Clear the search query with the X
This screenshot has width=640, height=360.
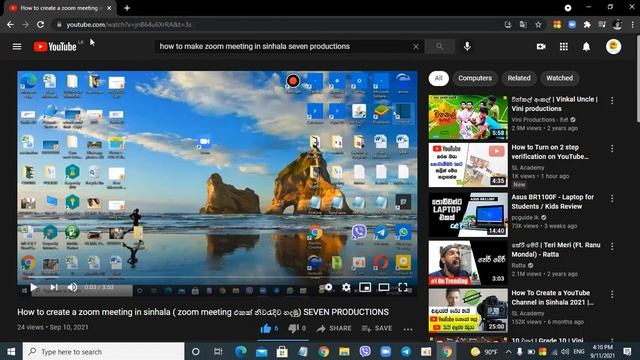coord(416,47)
